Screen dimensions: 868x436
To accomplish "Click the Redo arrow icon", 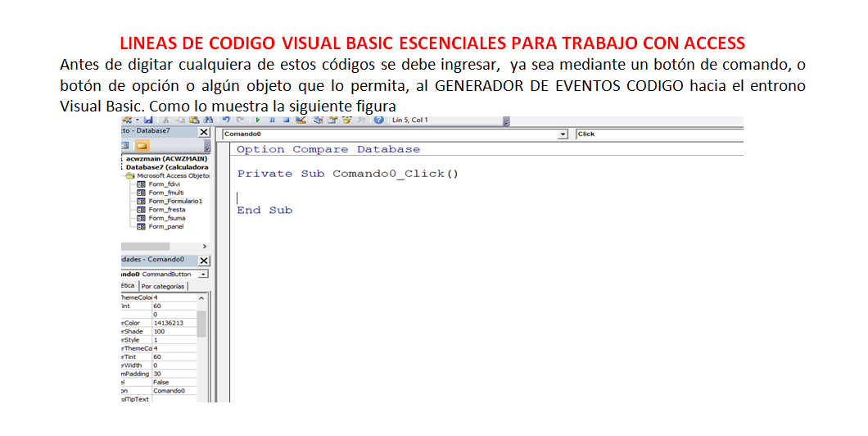I will click(240, 120).
